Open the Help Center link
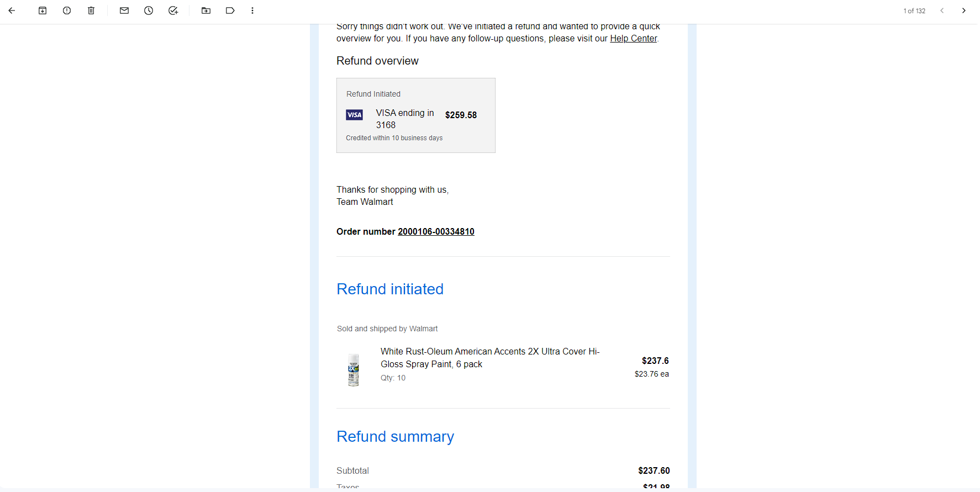Viewport: 980px width, 492px height. point(633,38)
